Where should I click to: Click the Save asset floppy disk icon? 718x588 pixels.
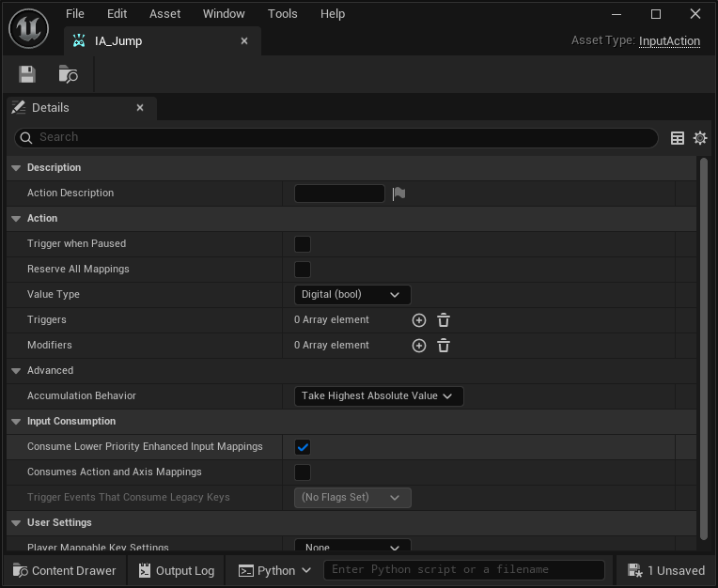[27, 74]
